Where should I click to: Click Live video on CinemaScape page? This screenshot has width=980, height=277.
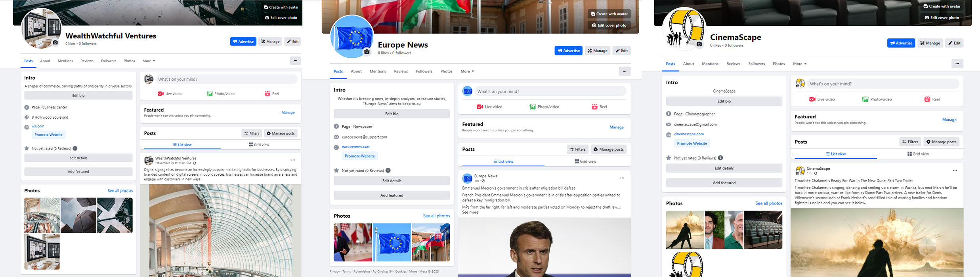[x=822, y=99]
